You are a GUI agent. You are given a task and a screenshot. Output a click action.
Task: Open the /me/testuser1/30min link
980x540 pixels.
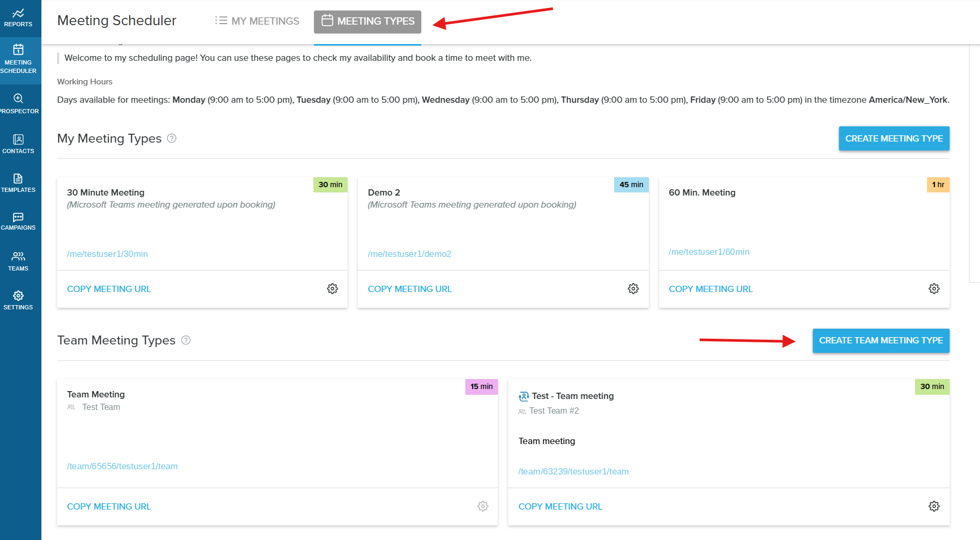point(107,254)
